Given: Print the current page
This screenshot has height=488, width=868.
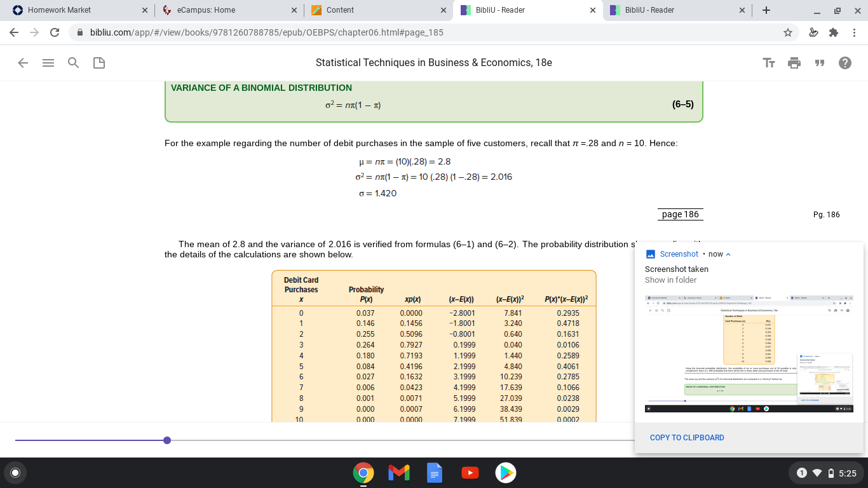Looking at the screenshot, I should [x=794, y=63].
